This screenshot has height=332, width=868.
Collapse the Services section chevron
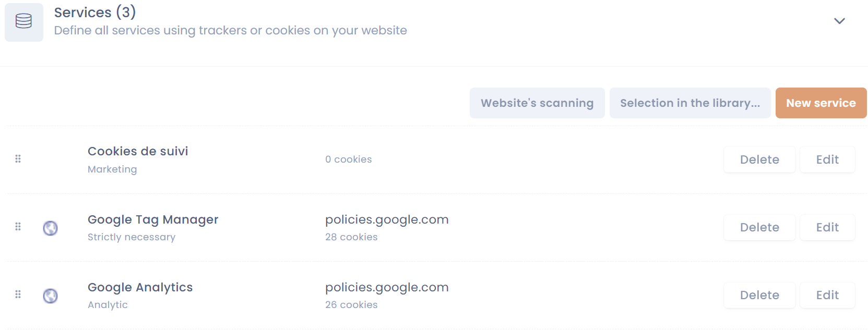click(839, 21)
